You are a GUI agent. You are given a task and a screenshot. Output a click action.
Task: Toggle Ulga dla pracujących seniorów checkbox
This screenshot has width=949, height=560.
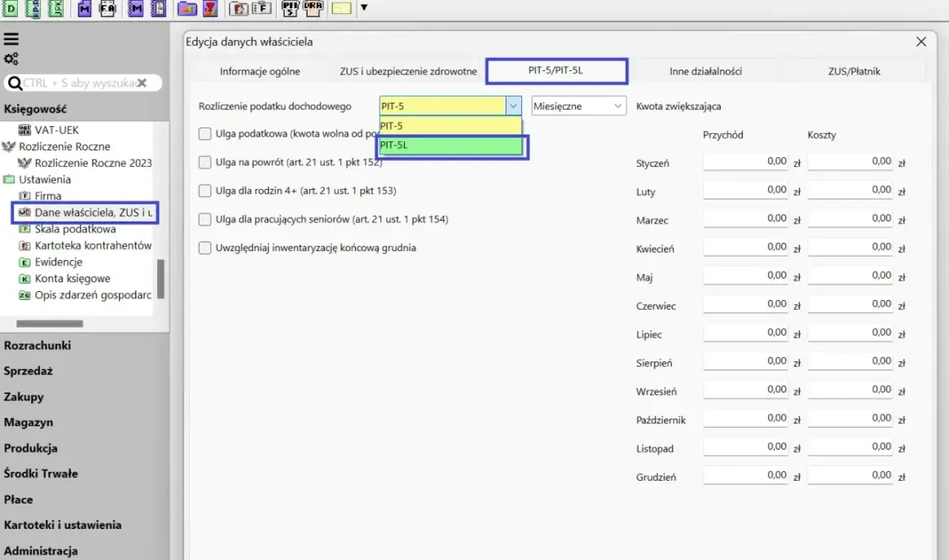pyautogui.click(x=205, y=219)
